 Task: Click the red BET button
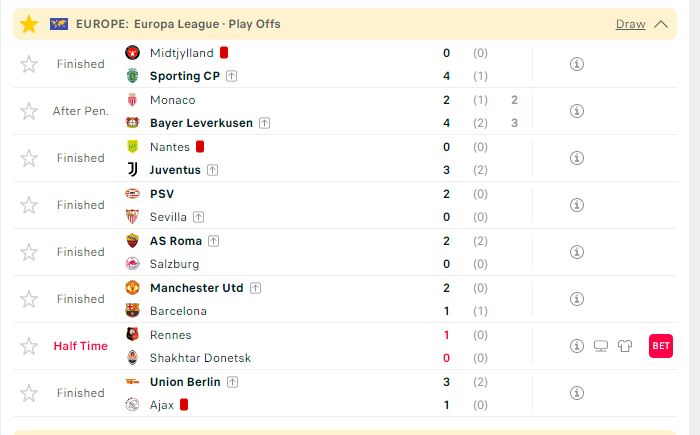(x=661, y=346)
